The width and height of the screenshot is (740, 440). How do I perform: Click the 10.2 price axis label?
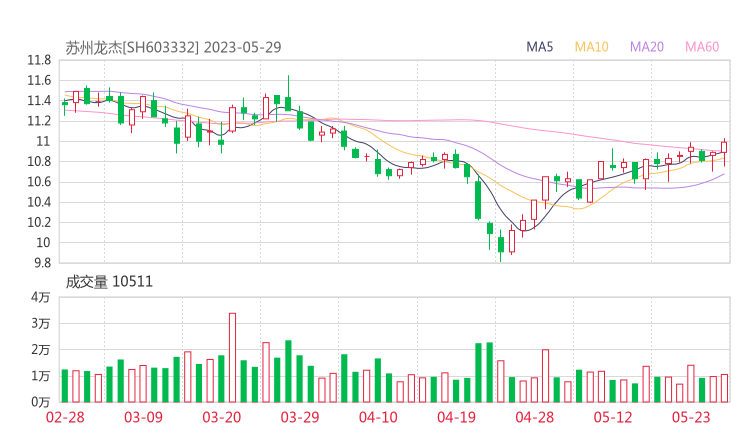pyautogui.click(x=39, y=222)
